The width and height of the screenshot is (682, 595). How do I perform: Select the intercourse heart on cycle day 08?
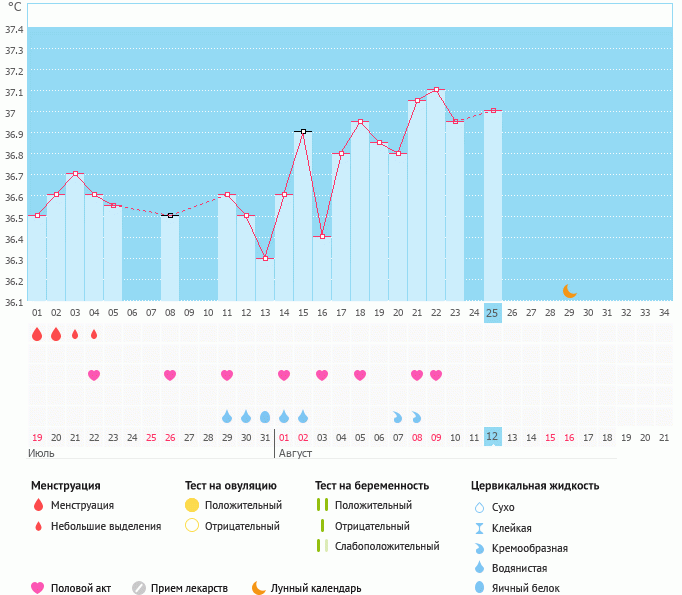[170, 375]
